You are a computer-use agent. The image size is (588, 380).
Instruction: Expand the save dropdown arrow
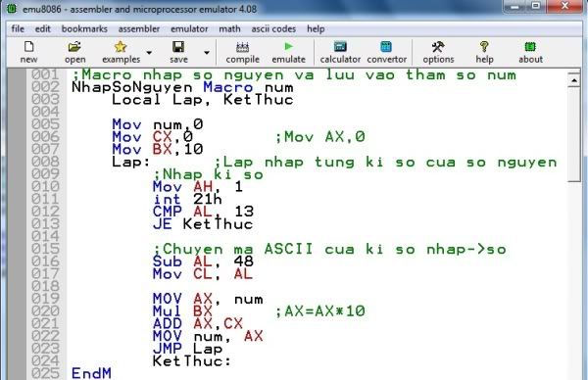click(206, 53)
